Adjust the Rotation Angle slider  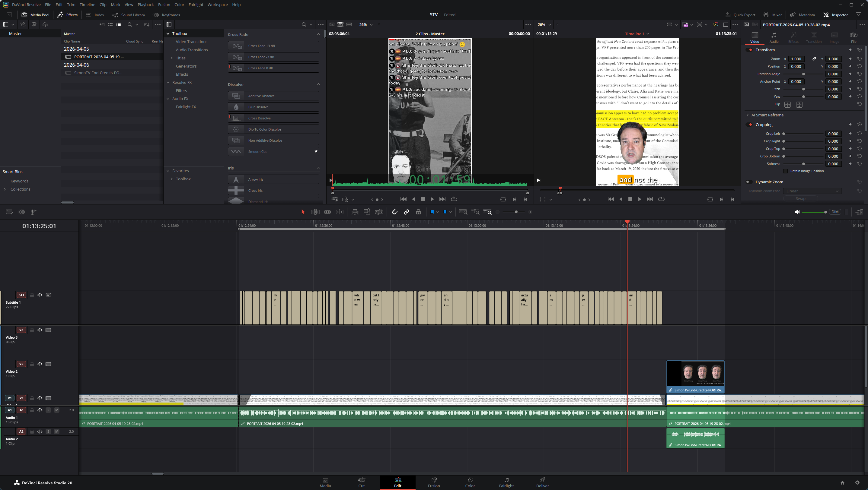(803, 74)
